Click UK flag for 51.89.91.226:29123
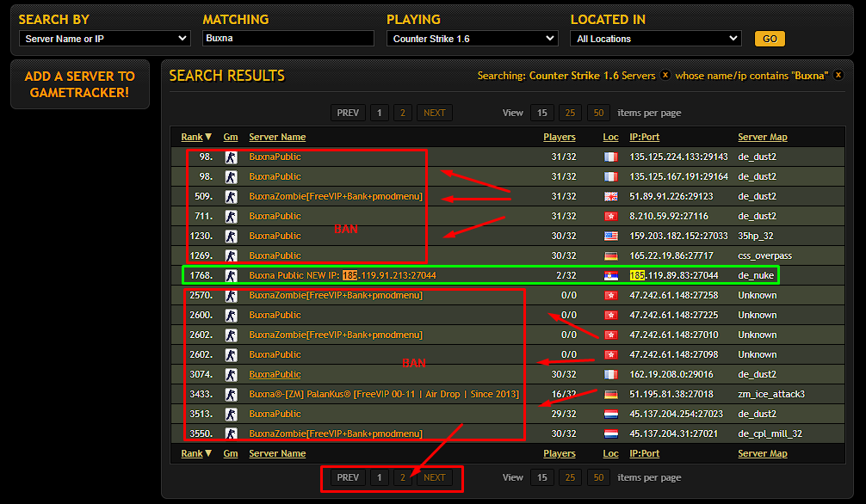Image resolution: width=866 pixels, height=504 pixels. [x=611, y=196]
